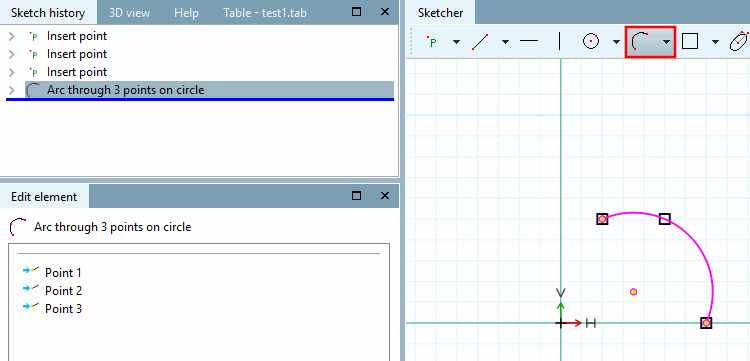The image size is (750, 361).
Task: Click the Point 1 arrow icon
Action: coord(31,271)
